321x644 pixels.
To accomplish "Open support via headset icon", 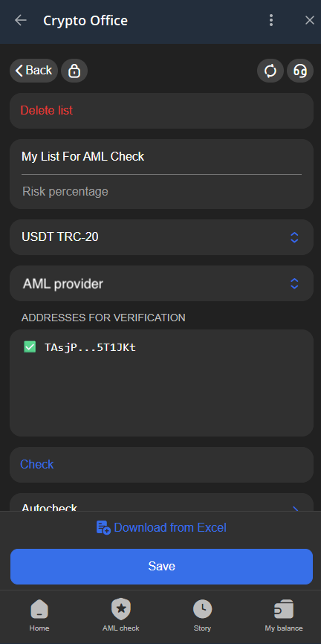I will click(x=300, y=71).
